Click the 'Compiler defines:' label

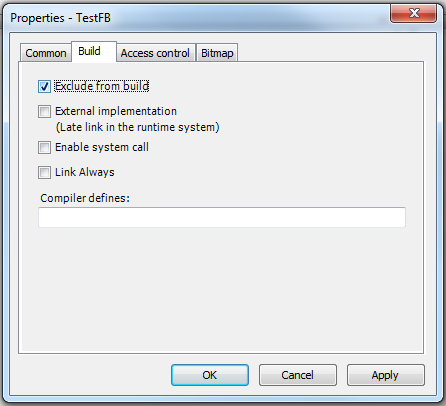click(x=85, y=198)
